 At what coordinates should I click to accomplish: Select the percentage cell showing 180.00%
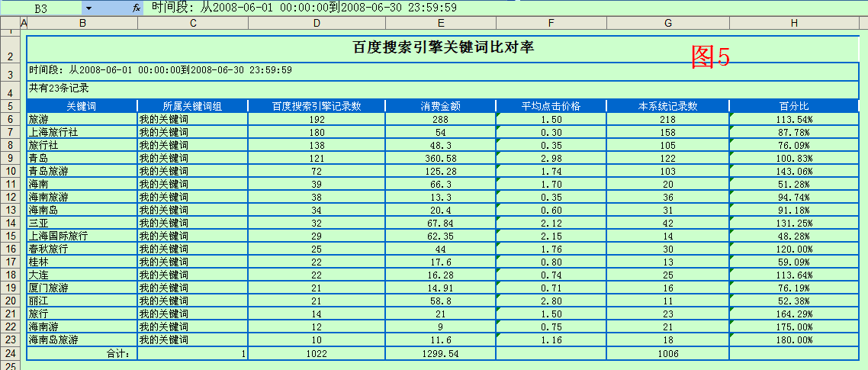click(794, 339)
